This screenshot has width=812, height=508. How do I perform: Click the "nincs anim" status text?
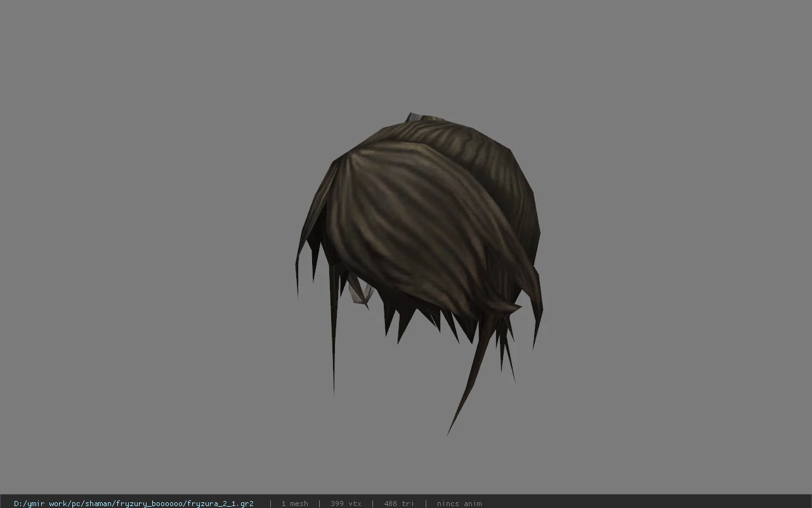pyautogui.click(x=459, y=504)
